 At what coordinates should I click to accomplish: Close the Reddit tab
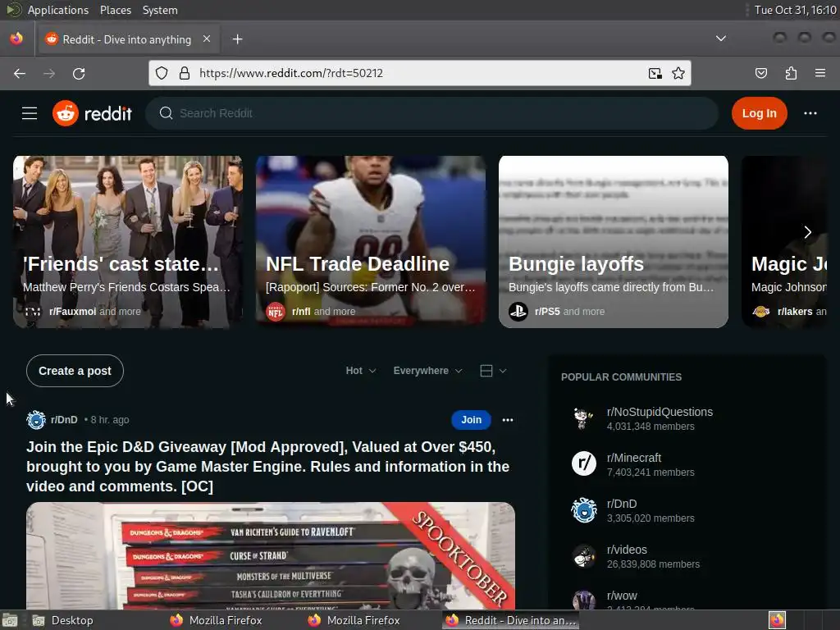coord(206,39)
